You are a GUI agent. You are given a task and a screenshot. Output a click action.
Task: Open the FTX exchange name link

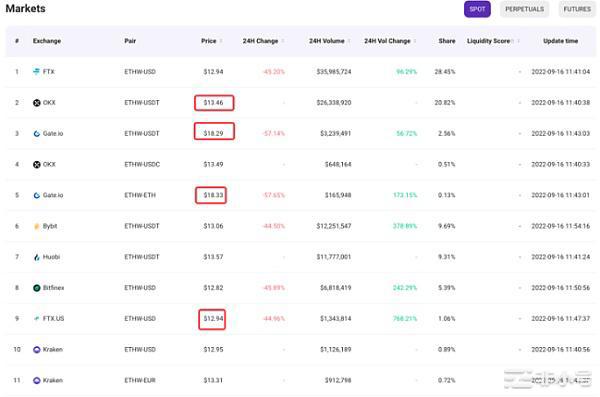click(x=49, y=72)
